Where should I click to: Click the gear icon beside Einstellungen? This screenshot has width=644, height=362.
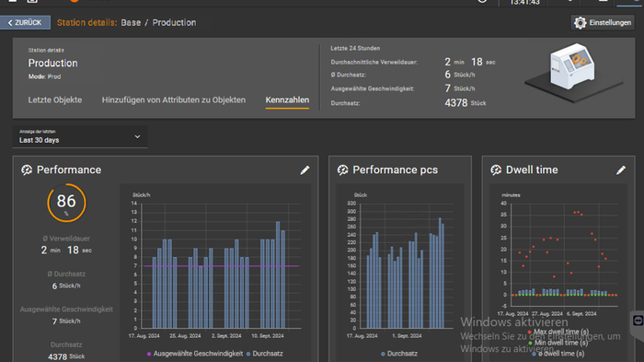tap(580, 23)
